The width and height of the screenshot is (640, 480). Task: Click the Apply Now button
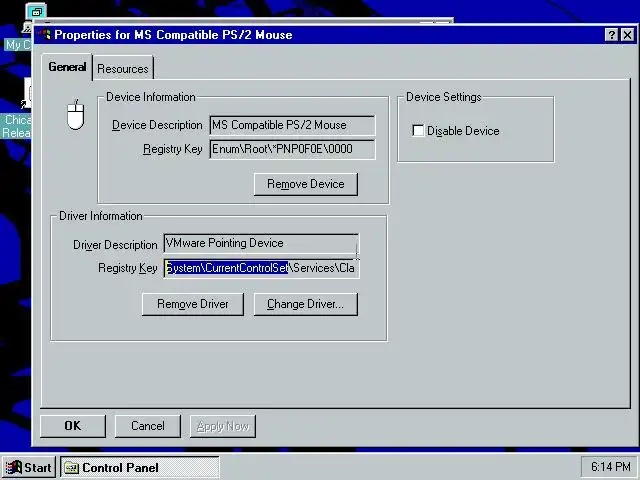click(x=223, y=426)
